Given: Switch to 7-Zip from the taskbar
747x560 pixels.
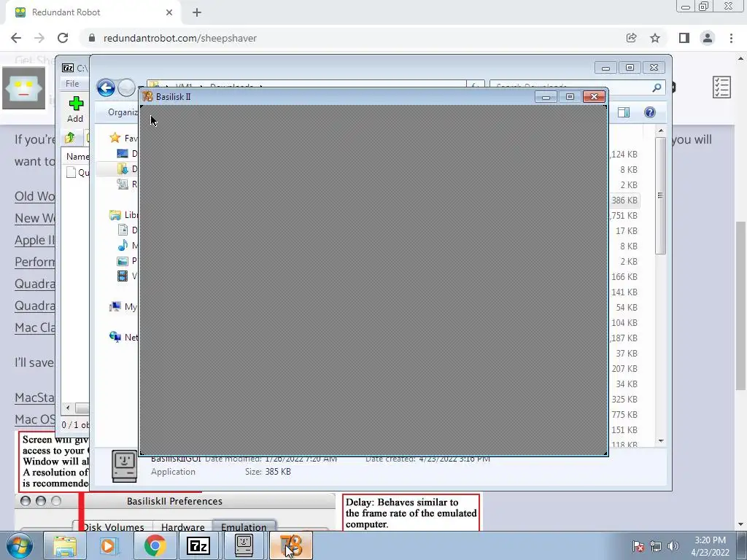Looking at the screenshot, I should click(198, 545).
